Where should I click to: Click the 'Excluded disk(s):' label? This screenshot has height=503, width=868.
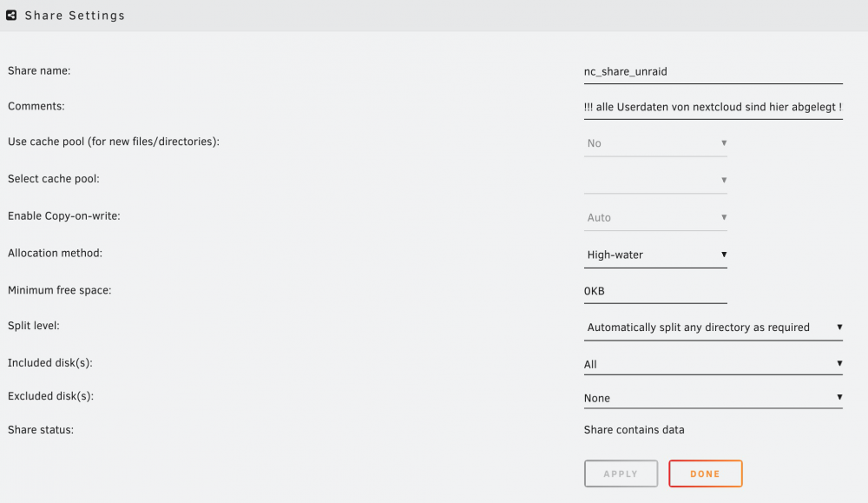[50, 396]
